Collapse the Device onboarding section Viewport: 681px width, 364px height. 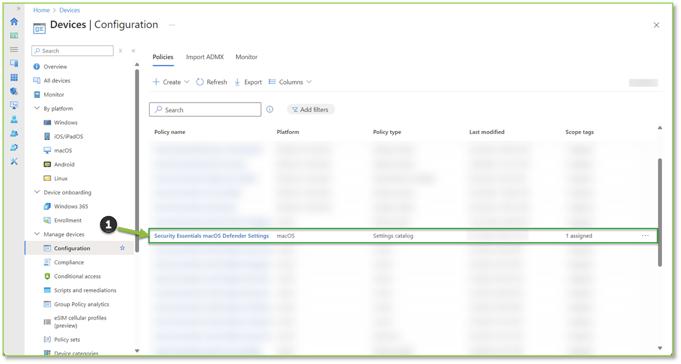(37, 192)
